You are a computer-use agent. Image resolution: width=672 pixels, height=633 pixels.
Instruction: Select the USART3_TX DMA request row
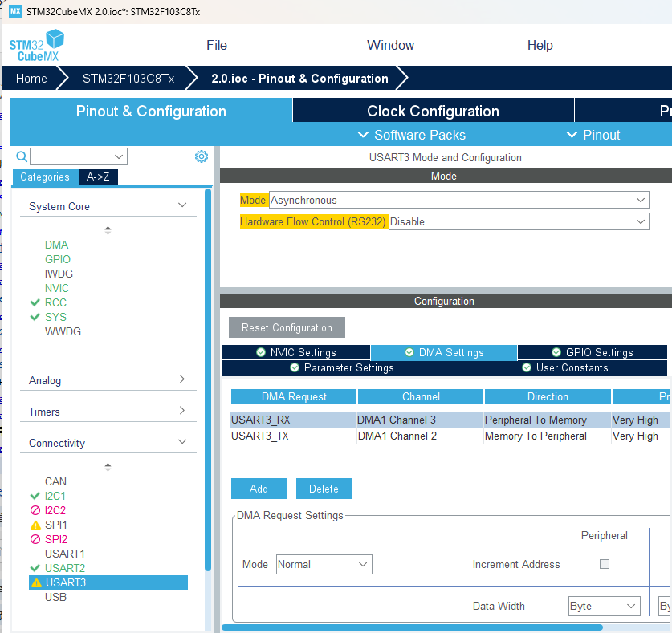click(x=450, y=436)
